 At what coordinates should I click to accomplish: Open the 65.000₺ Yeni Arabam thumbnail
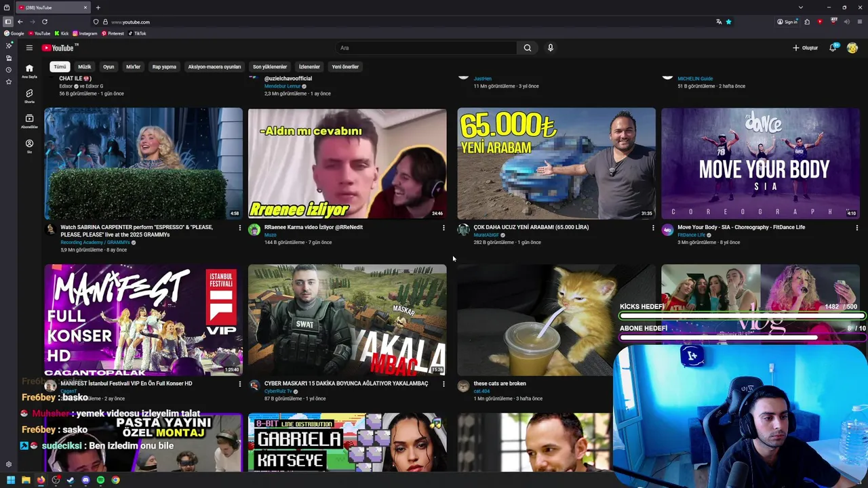[x=556, y=163]
